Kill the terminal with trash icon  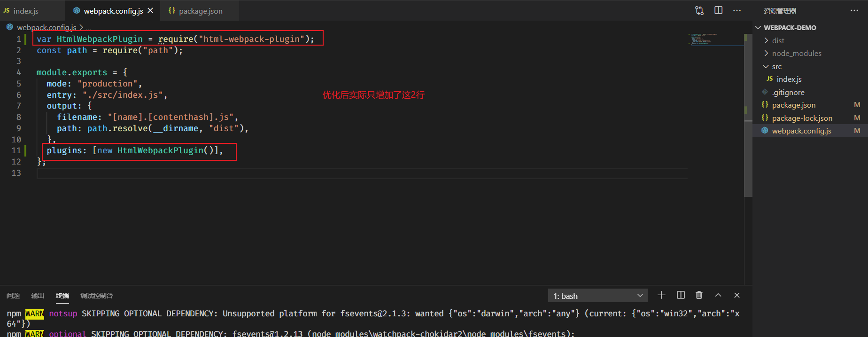(x=699, y=295)
